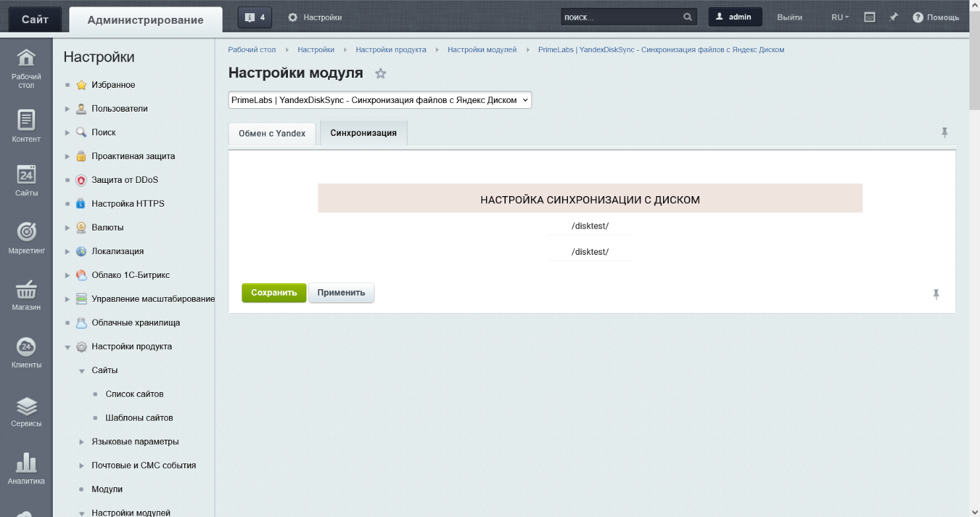Click into the поиск search field
The image size is (980, 517).
[x=621, y=17]
